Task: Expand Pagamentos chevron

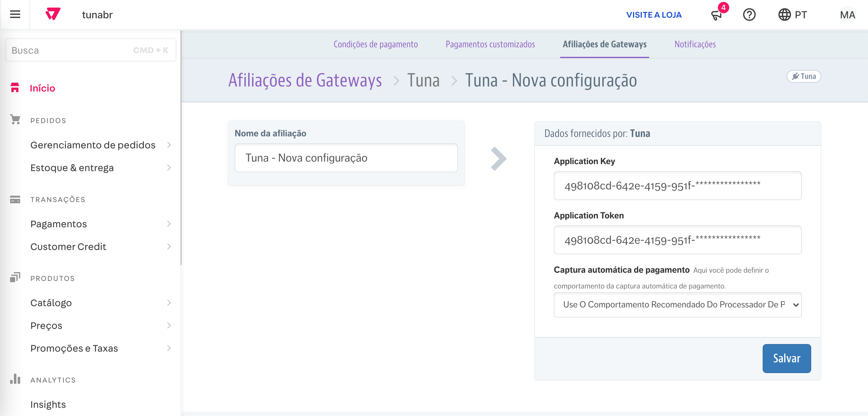Action: click(x=169, y=224)
